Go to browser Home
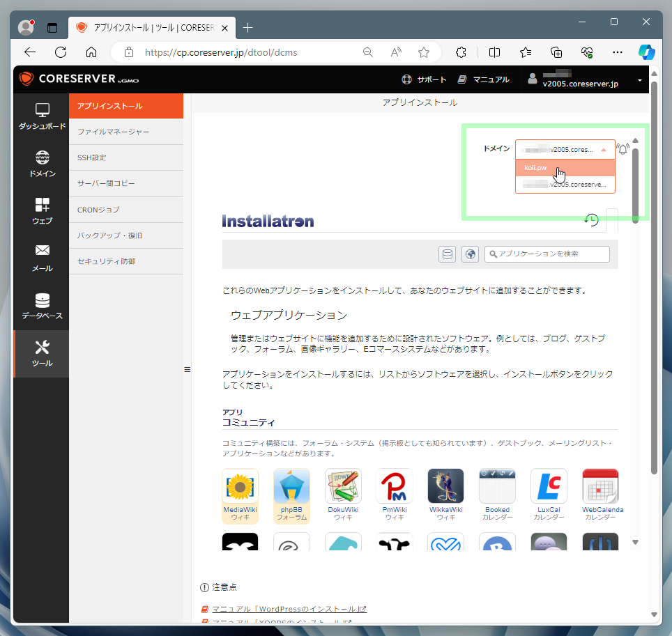 coord(91,52)
